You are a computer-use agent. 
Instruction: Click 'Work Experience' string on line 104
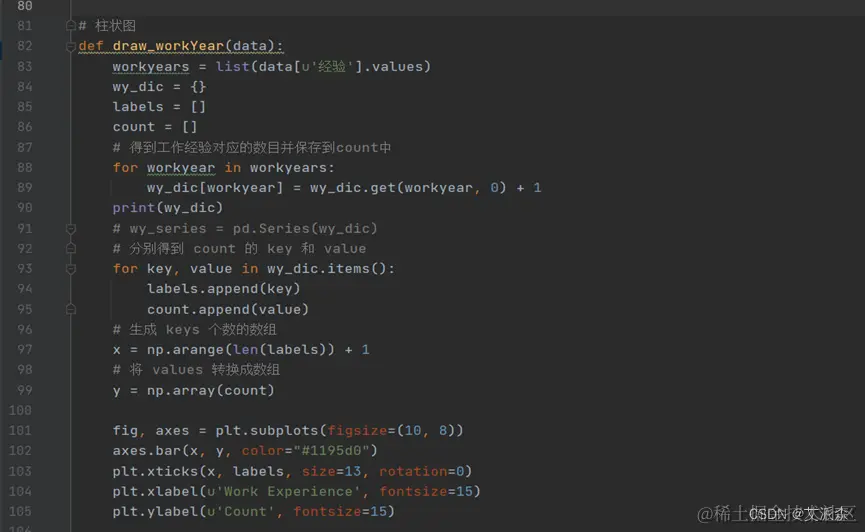(284, 491)
